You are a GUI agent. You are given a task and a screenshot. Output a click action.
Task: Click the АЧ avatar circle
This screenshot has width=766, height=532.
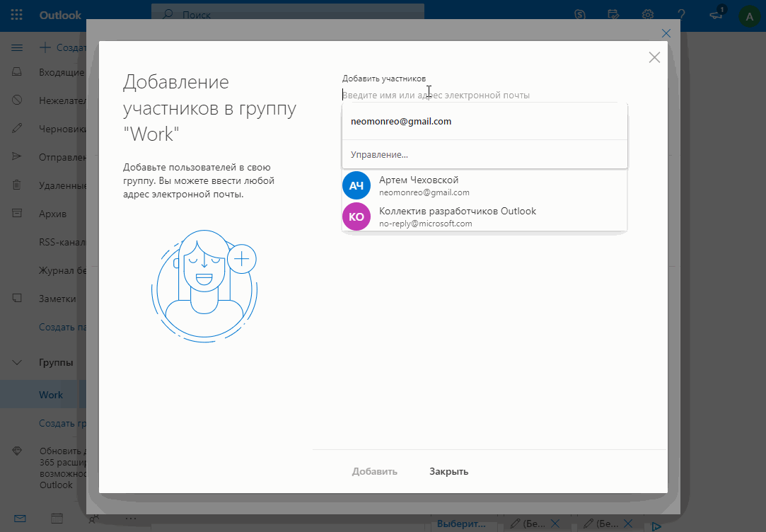coord(356,185)
